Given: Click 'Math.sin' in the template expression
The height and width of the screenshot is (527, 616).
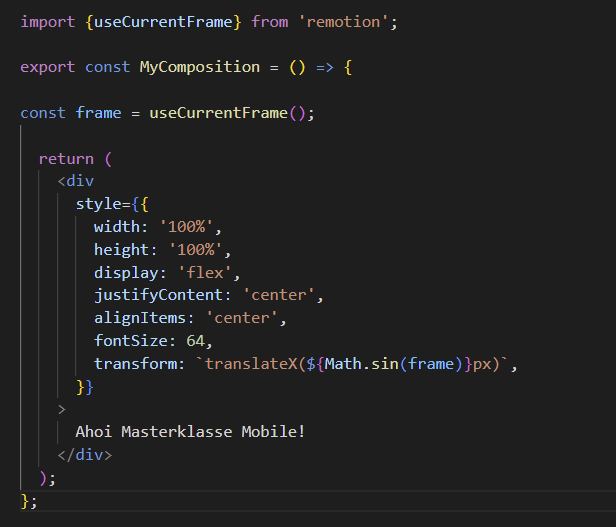Looking at the screenshot, I should click(x=361, y=364).
